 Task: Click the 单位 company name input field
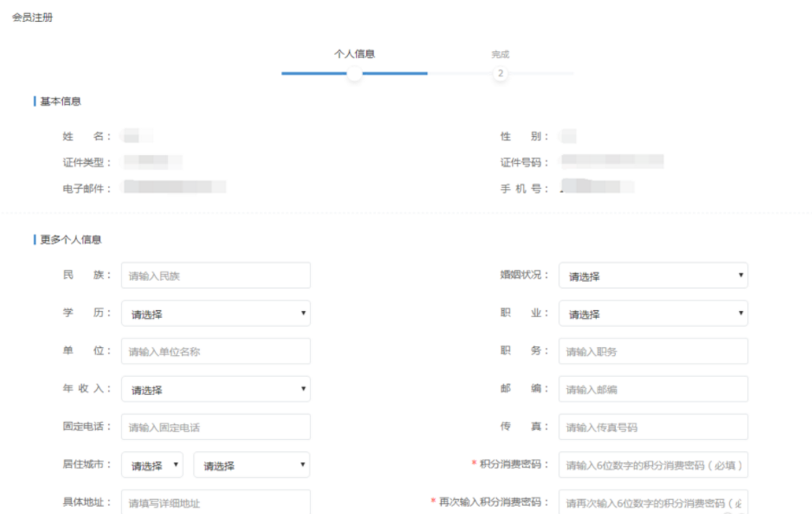pyautogui.click(x=215, y=351)
